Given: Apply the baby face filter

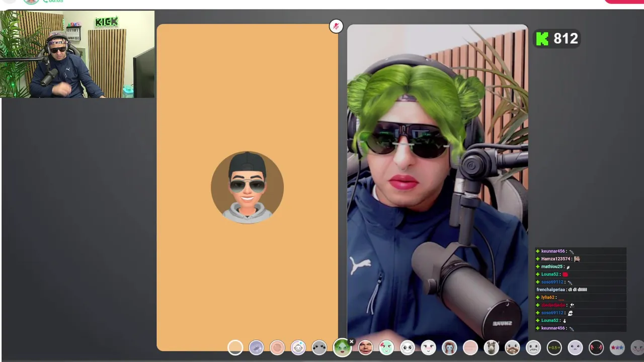Looking at the screenshot, I should point(298,347).
